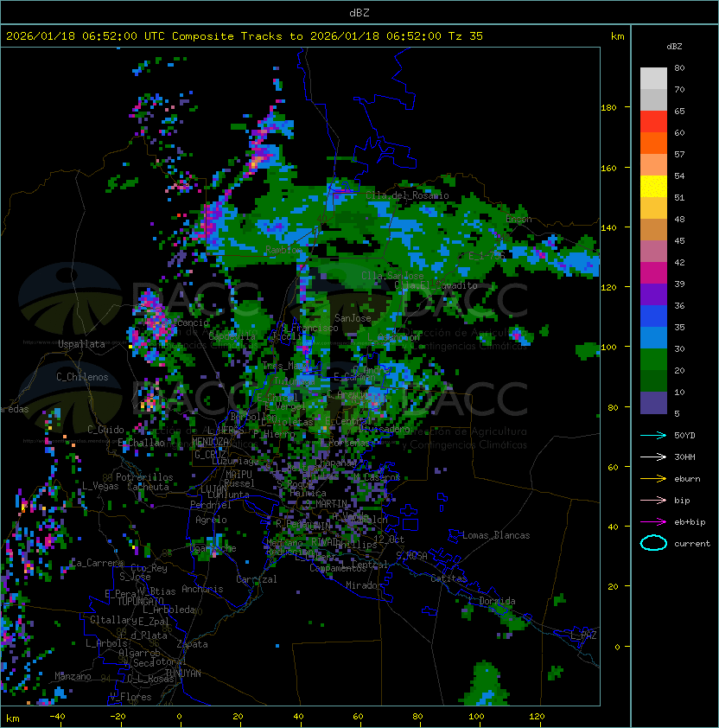Click the 'eburn' legend label
Viewport: 719px width, 728px height.
pos(687,479)
